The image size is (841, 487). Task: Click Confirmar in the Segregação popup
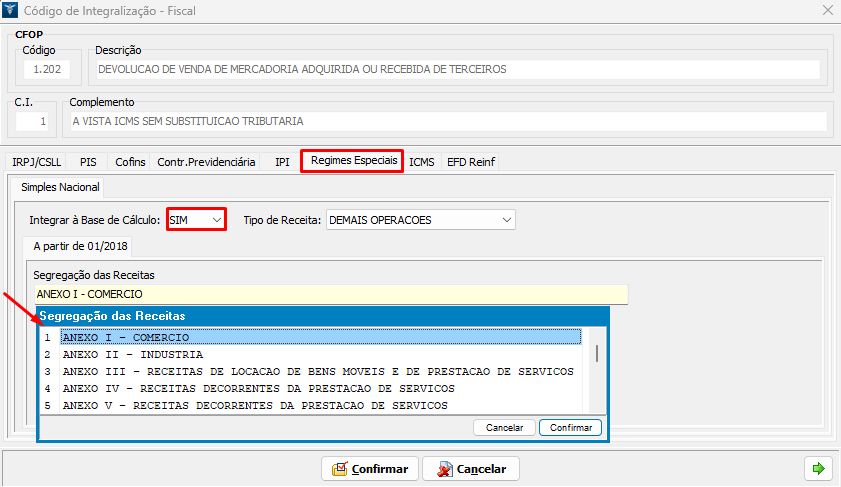click(x=570, y=428)
